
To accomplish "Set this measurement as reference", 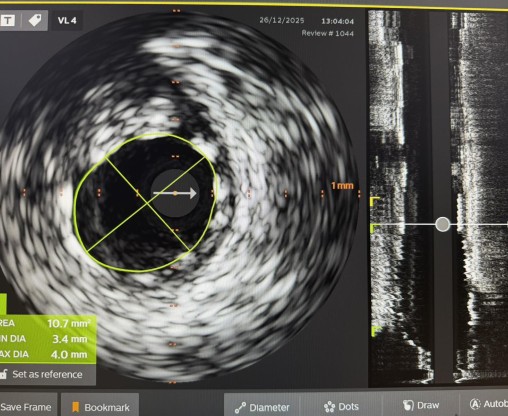I will (x=47, y=374).
